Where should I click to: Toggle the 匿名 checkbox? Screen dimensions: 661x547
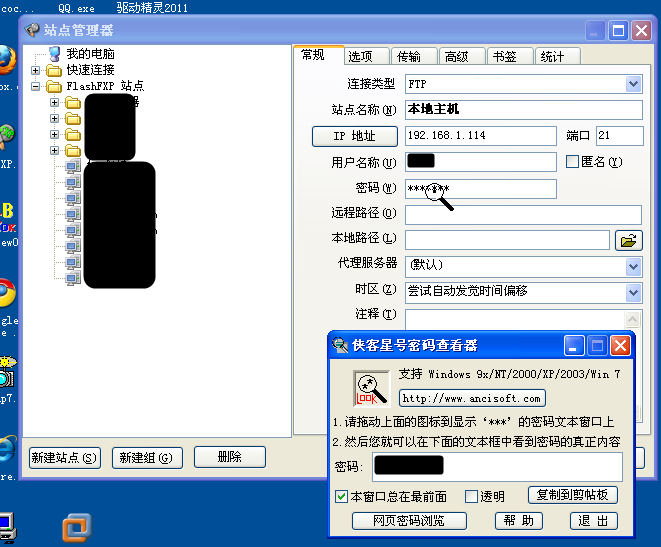point(572,161)
